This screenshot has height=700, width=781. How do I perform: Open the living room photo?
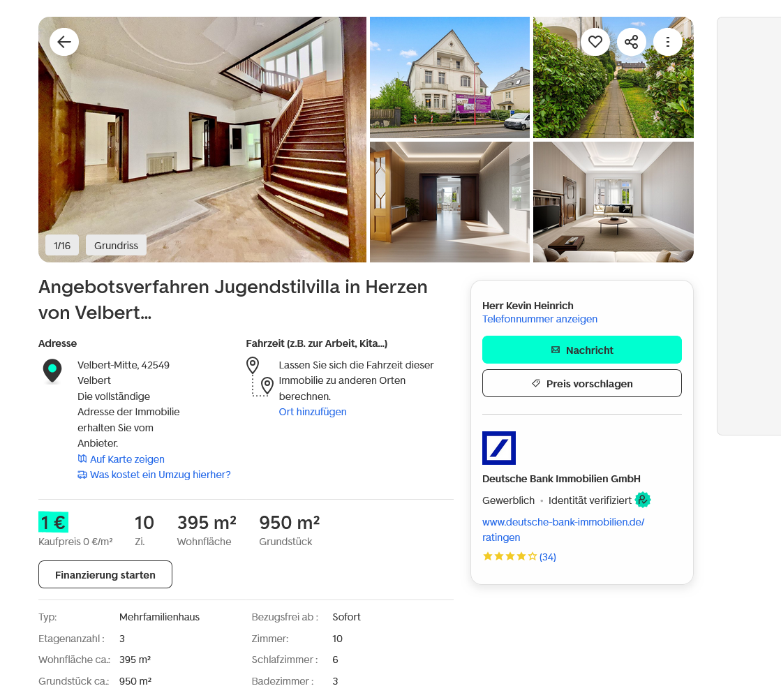coord(613,202)
